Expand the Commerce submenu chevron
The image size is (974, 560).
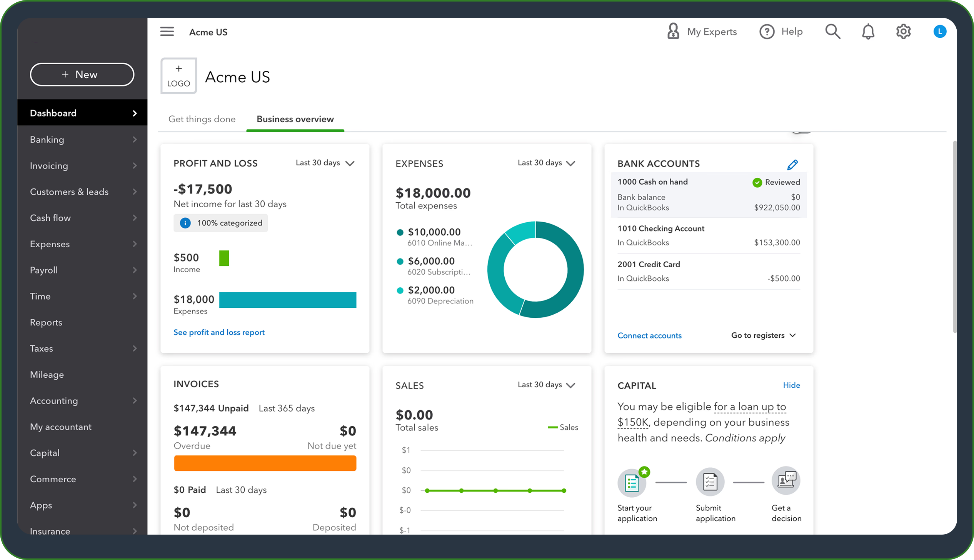(x=135, y=479)
